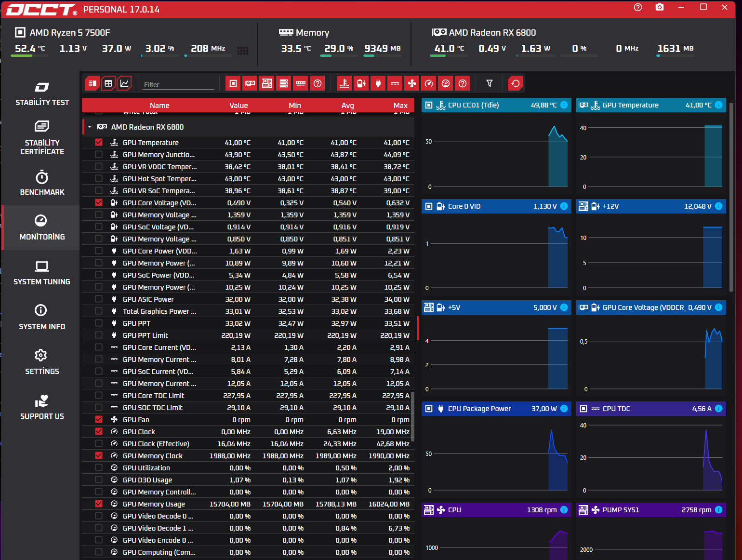This screenshot has width=742, height=560.
Task: Switch to graph-only view icon
Action: [x=124, y=83]
